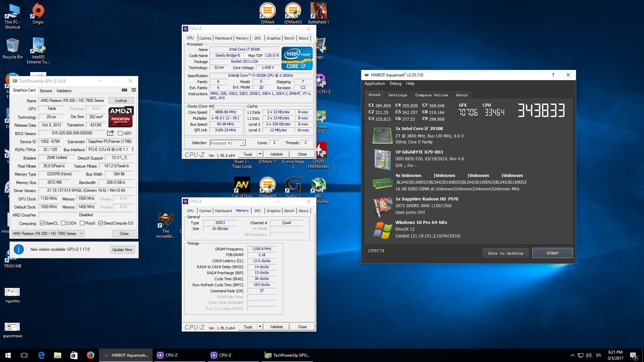The height and width of the screenshot is (362, 644).
Task: Open the Processor #1 selection dropdown
Action: coord(228,143)
